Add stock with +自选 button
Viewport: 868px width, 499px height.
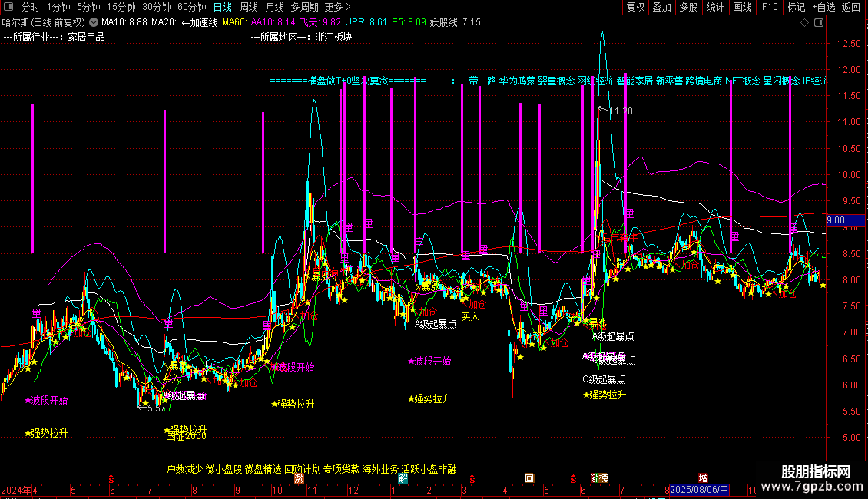tap(823, 7)
